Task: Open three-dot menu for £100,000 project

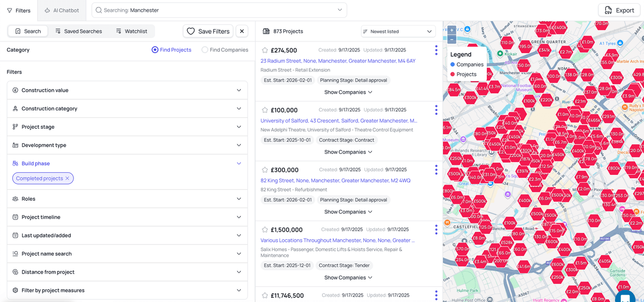Action: (436, 110)
